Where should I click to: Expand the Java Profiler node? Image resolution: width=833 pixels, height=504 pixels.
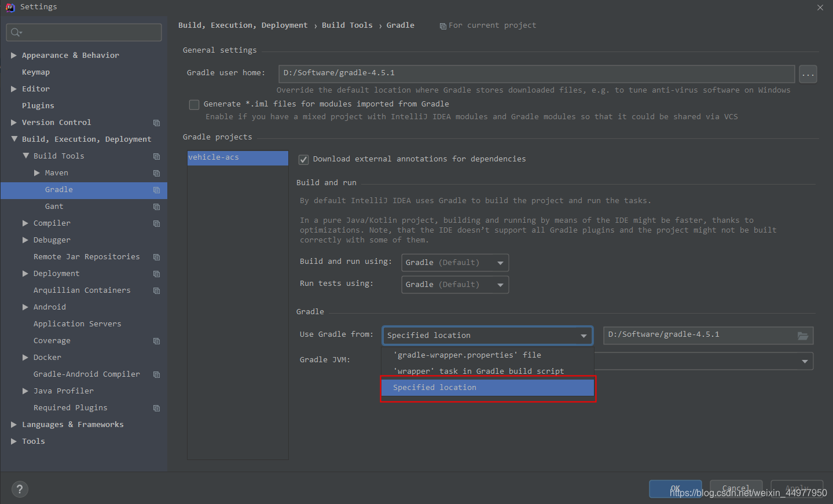[x=25, y=391]
